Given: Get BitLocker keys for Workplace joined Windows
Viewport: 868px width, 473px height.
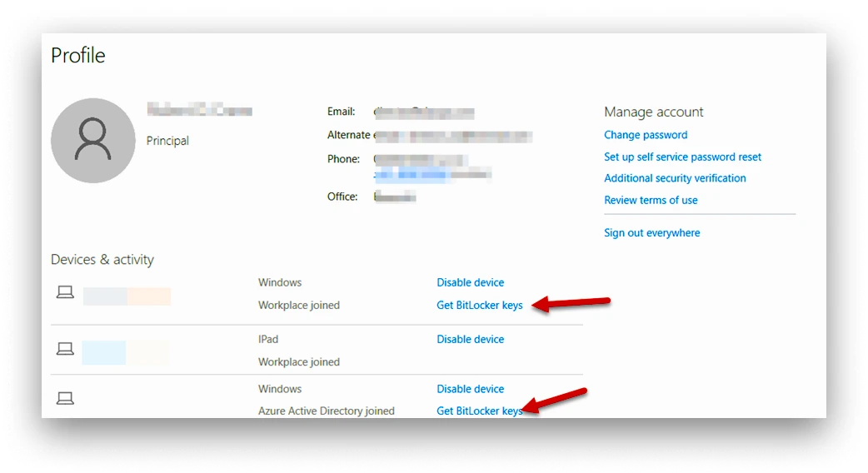Looking at the screenshot, I should 479,306.
